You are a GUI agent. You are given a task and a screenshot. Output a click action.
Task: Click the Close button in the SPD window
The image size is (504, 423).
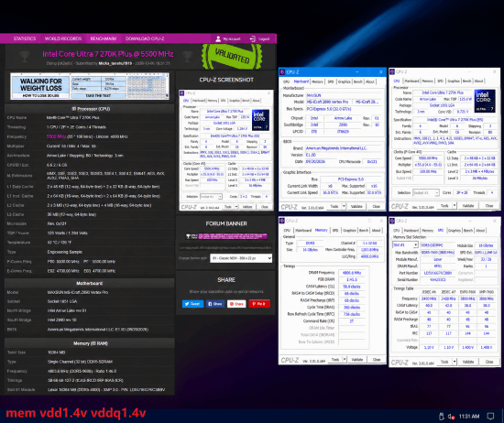click(489, 362)
